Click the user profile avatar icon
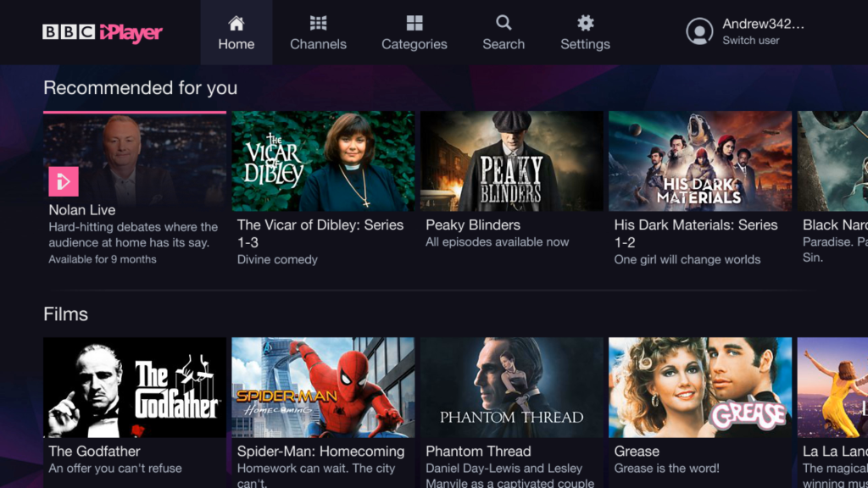 click(699, 31)
